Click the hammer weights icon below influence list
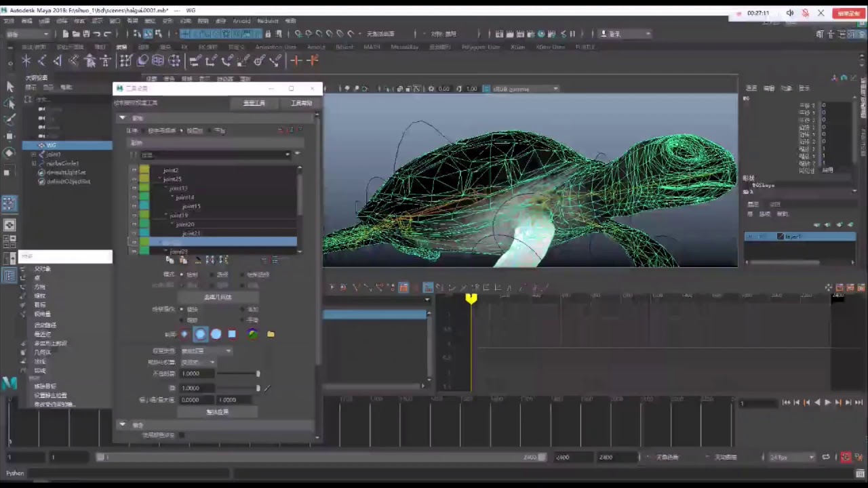This screenshot has height=488, width=868. click(x=198, y=260)
